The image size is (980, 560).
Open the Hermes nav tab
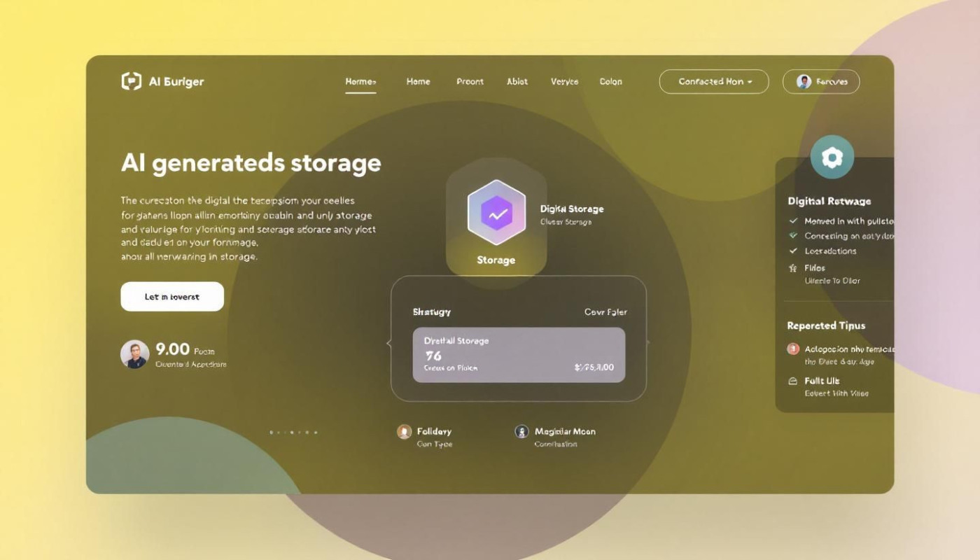coord(360,82)
